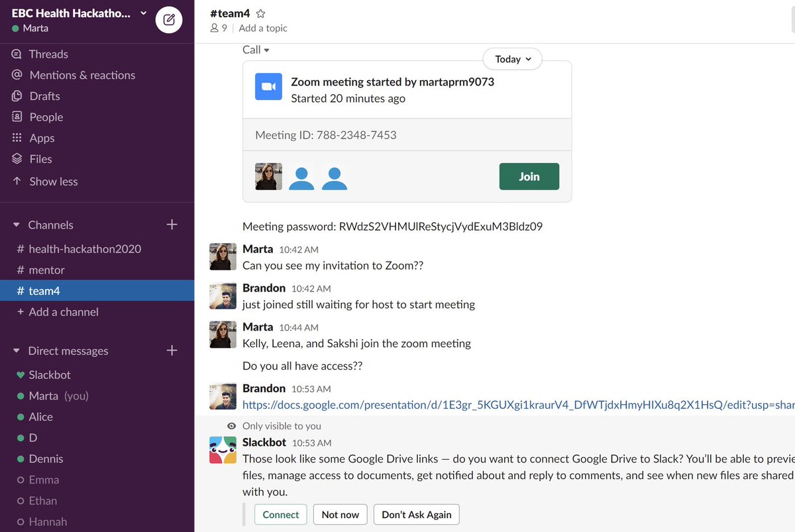Image resolution: width=795 pixels, height=532 pixels.
Task: Click the 10:44 AM timestamp
Action: click(x=299, y=327)
